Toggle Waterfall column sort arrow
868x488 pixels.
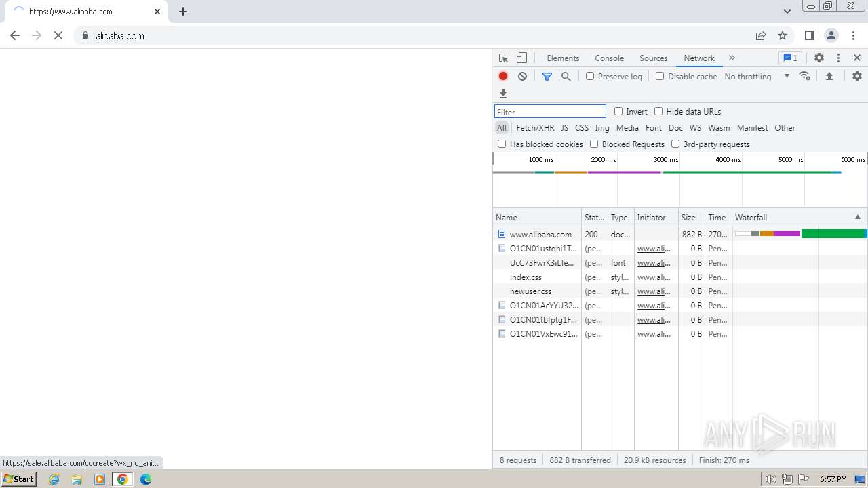(857, 218)
